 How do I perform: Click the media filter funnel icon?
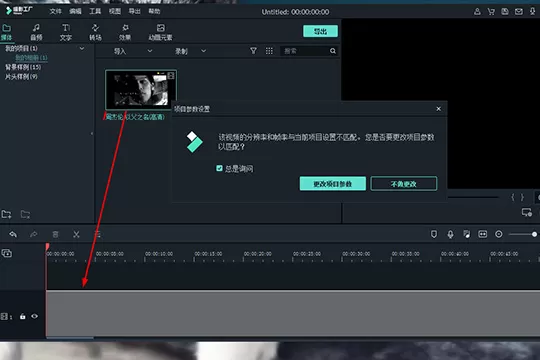point(253,51)
